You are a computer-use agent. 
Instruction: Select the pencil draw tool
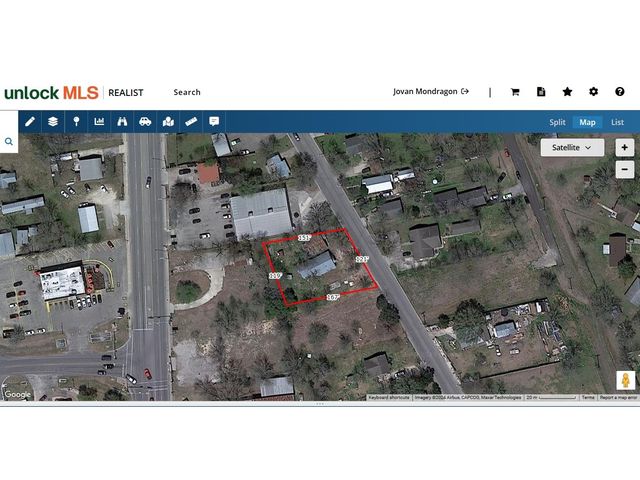coord(30,122)
